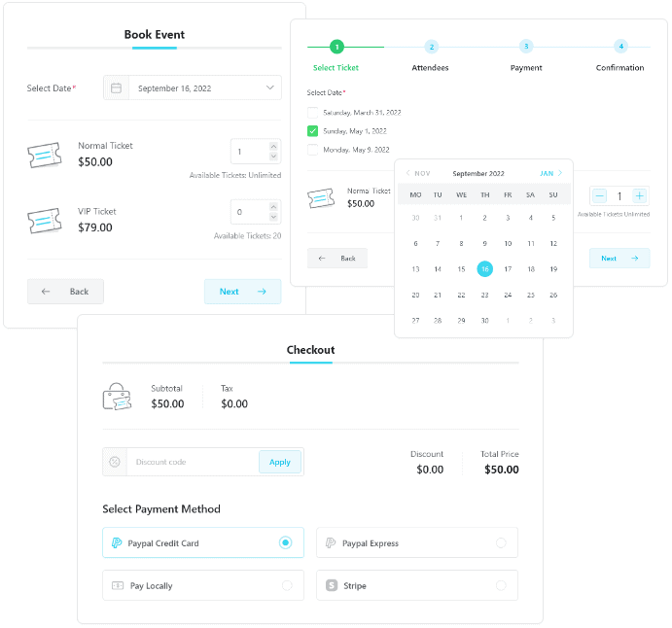Click the discount code coupon icon
This screenshot has width=672, height=628.
coord(115,462)
